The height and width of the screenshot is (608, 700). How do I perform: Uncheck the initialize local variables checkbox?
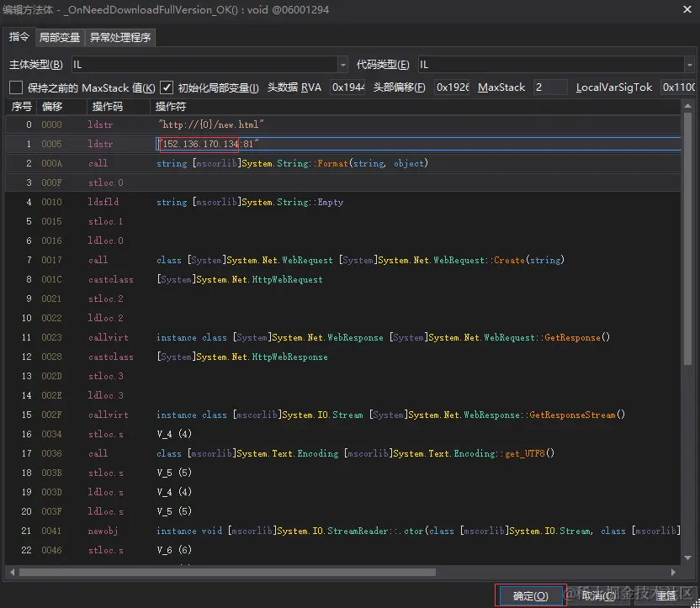(167, 87)
